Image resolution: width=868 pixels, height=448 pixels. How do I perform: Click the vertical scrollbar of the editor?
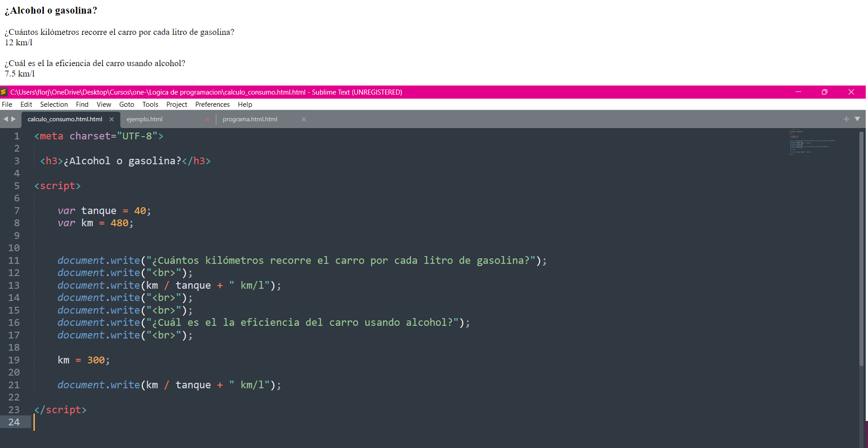click(862, 248)
